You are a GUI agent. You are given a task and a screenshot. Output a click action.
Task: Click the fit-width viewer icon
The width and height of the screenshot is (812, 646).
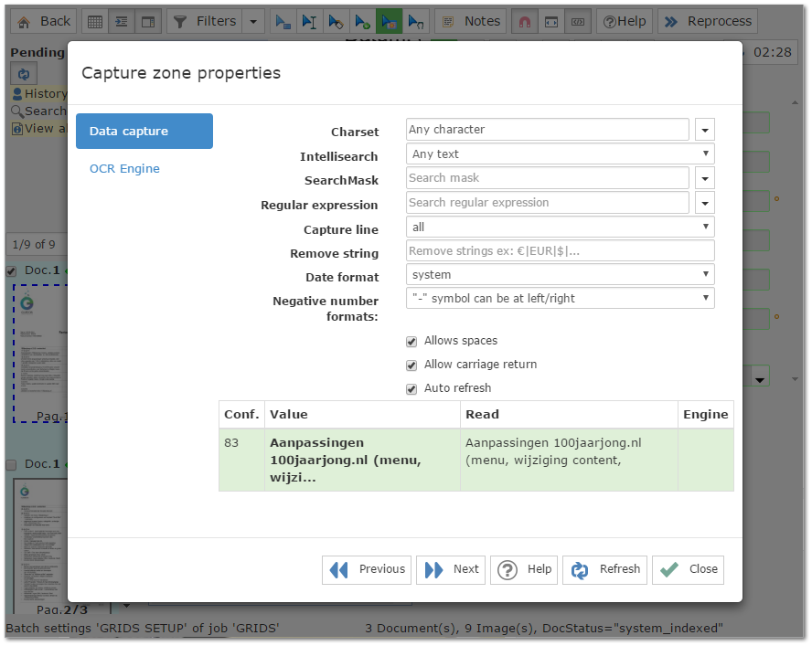(551, 22)
